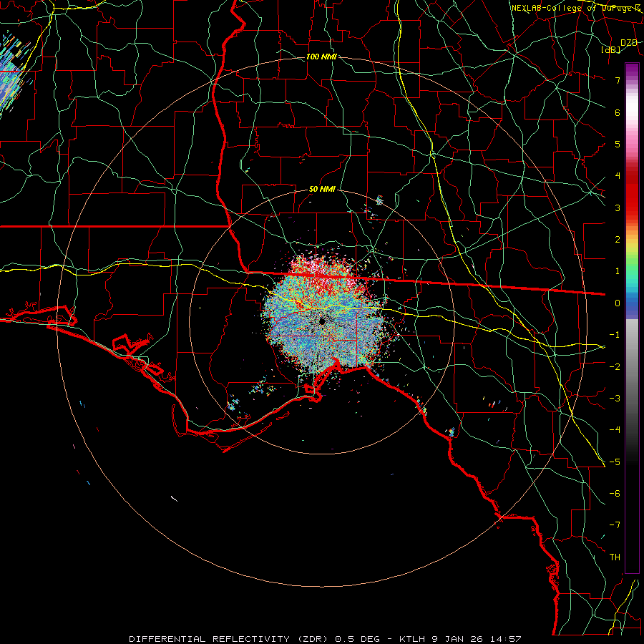Viewport: 644px width, 644px height.
Task: Select the "-4" tick label on color scale
Action: (x=615, y=430)
